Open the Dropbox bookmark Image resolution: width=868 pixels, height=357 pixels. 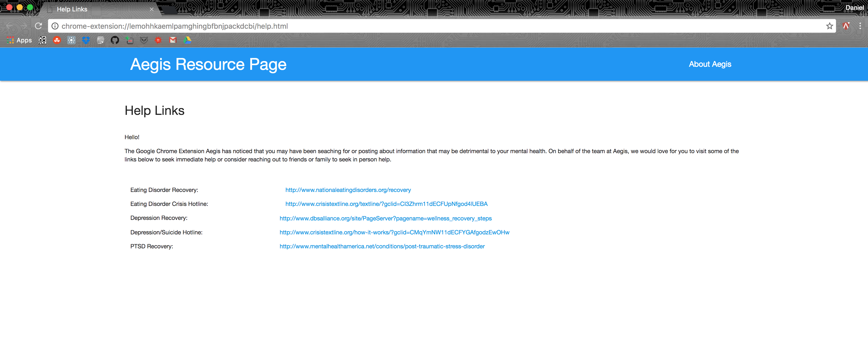coord(86,40)
